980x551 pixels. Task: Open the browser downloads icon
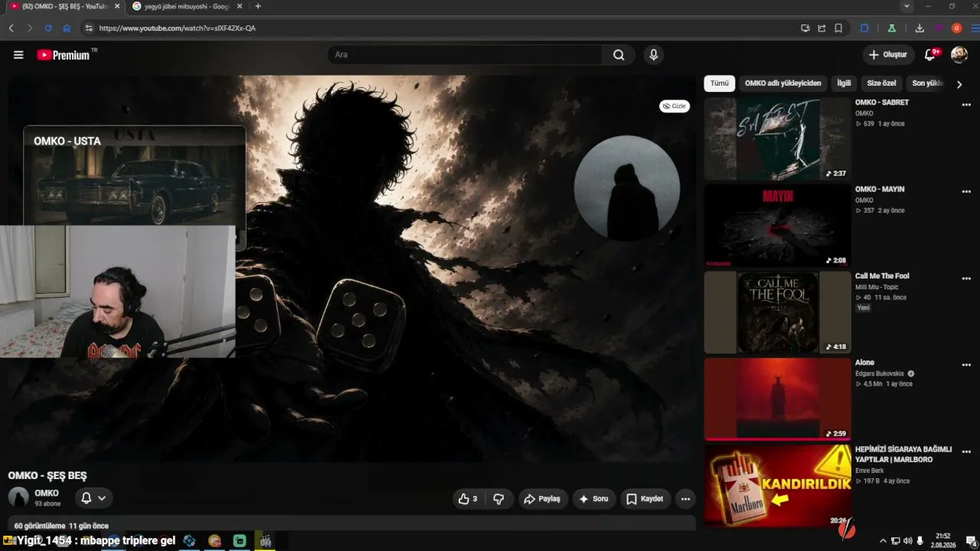coord(920,28)
